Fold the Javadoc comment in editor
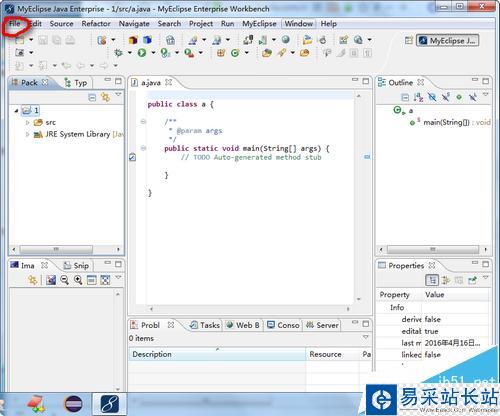Screen dimensions: 500x416 click(143, 121)
